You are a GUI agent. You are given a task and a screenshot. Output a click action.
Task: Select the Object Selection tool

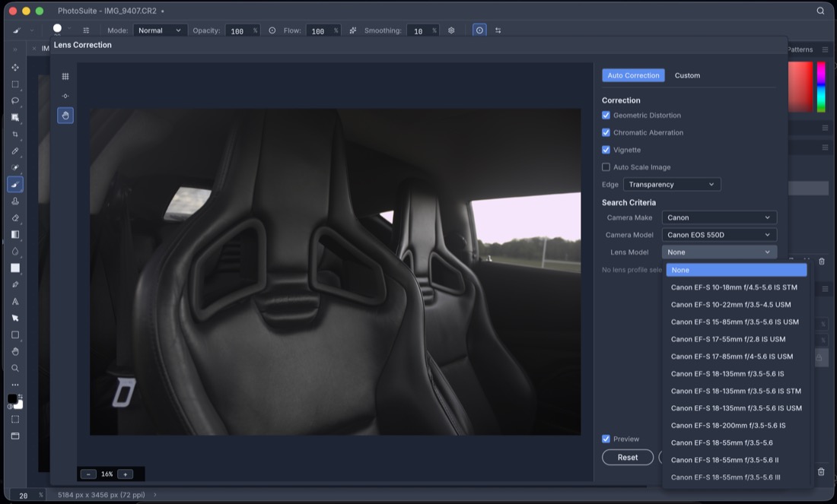point(15,117)
